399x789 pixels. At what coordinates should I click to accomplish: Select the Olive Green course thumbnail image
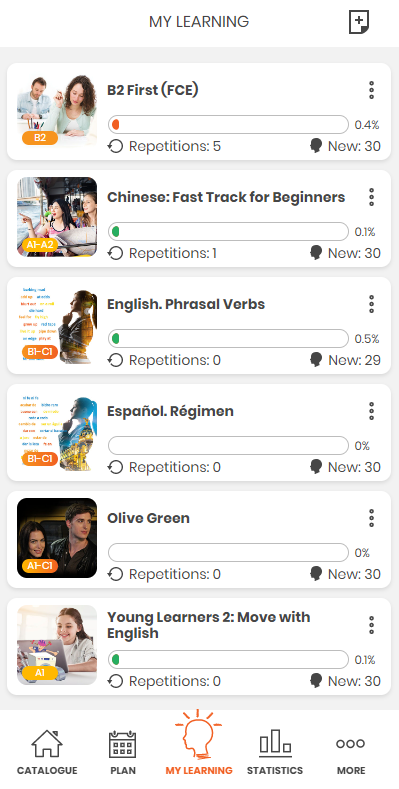click(57, 538)
